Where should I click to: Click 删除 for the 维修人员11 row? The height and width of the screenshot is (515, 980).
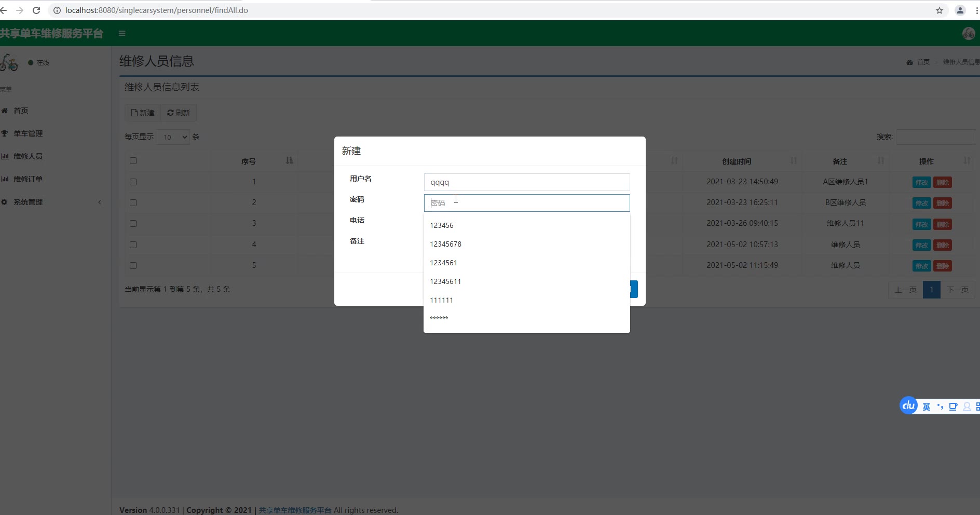(943, 224)
